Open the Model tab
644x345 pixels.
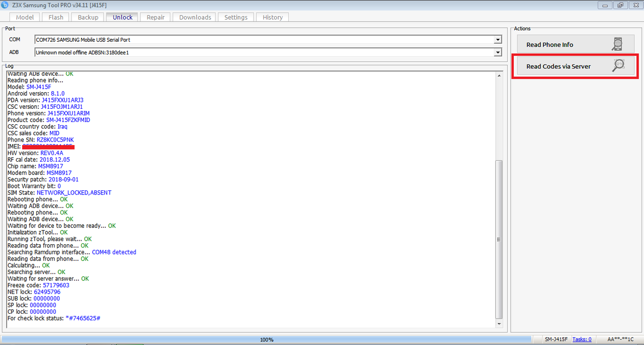(25, 17)
